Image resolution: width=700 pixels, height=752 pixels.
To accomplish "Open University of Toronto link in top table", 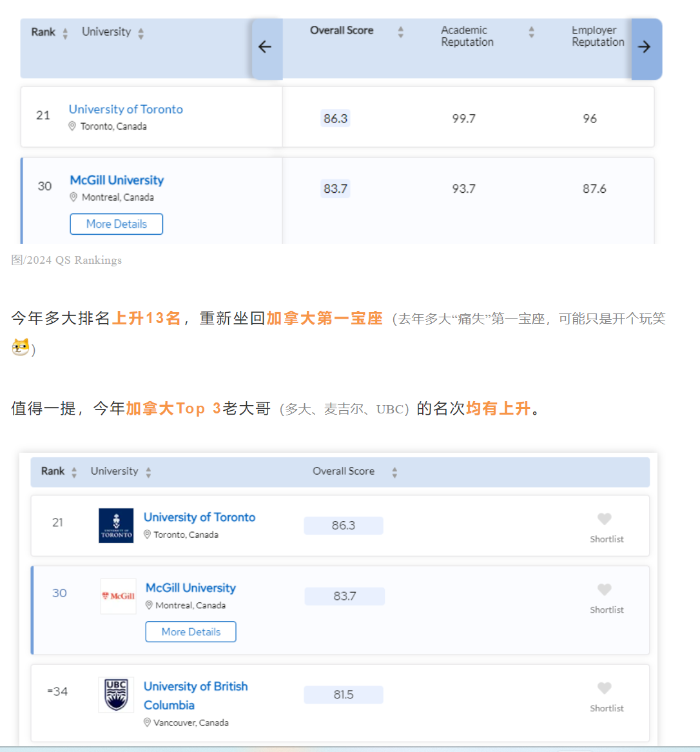I will 126,110.
